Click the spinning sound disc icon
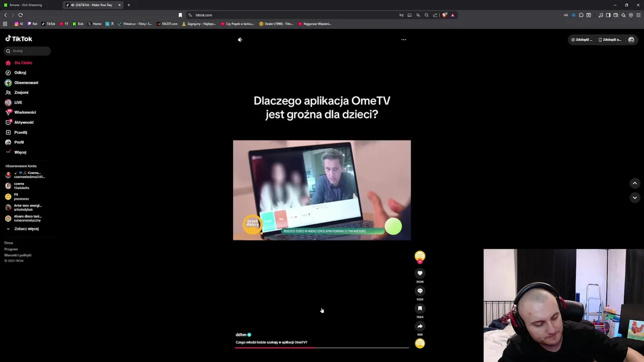 (x=420, y=343)
